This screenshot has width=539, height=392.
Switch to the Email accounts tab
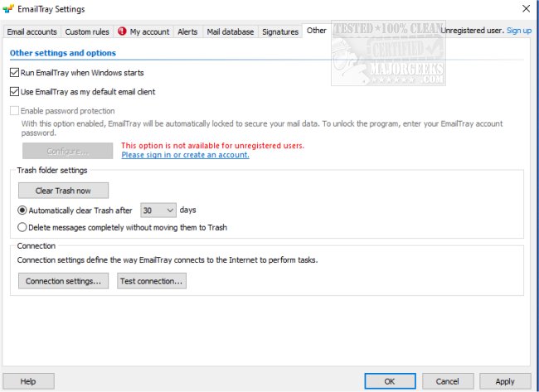point(32,32)
